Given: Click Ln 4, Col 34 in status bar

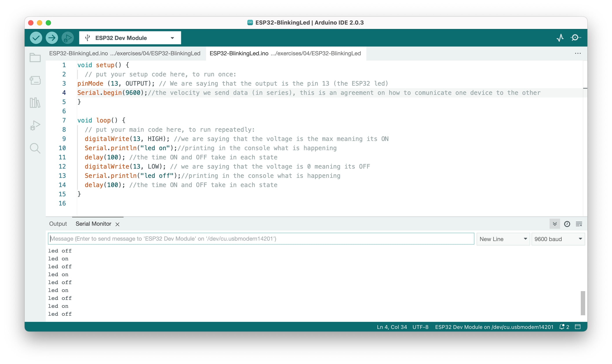Looking at the screenshot, I should pyautogui.click(x=392, y=327).
